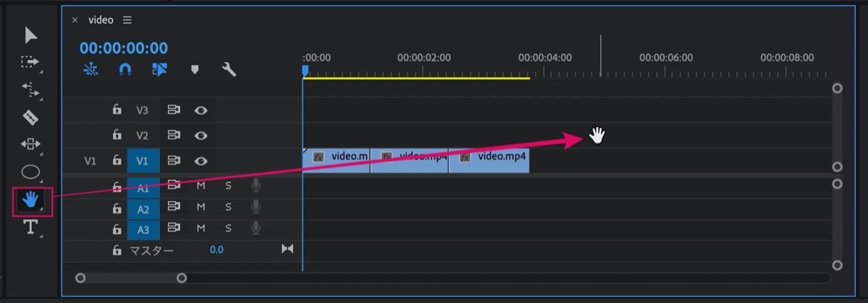The image size is (868, 303).
Task: Toggle magnet Snap in timeline
Action: point(125,69)
